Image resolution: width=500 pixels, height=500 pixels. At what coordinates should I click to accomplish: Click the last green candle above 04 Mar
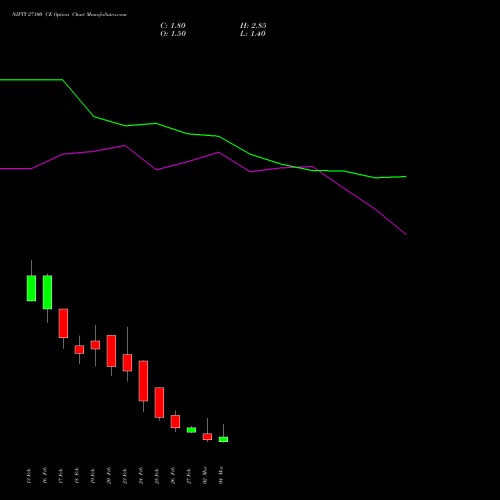(x=223, y=439)
